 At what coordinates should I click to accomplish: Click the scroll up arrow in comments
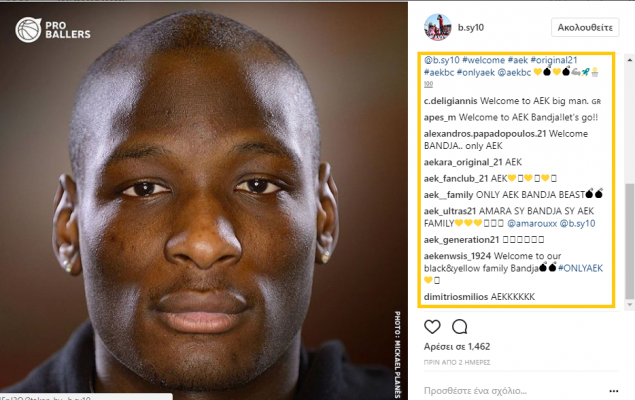(x=629, y=60)
